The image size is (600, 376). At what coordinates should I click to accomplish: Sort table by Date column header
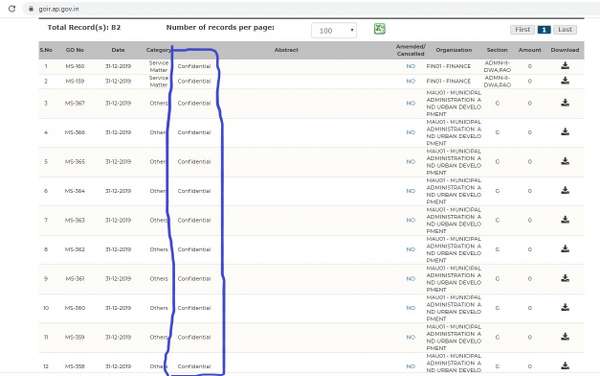point(118,50)
